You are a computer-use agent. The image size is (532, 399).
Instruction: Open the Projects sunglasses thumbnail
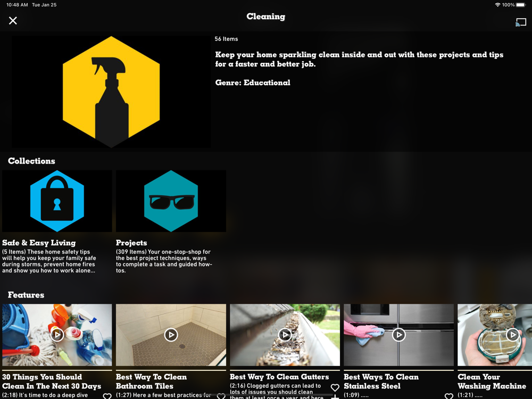coord(171,201)
